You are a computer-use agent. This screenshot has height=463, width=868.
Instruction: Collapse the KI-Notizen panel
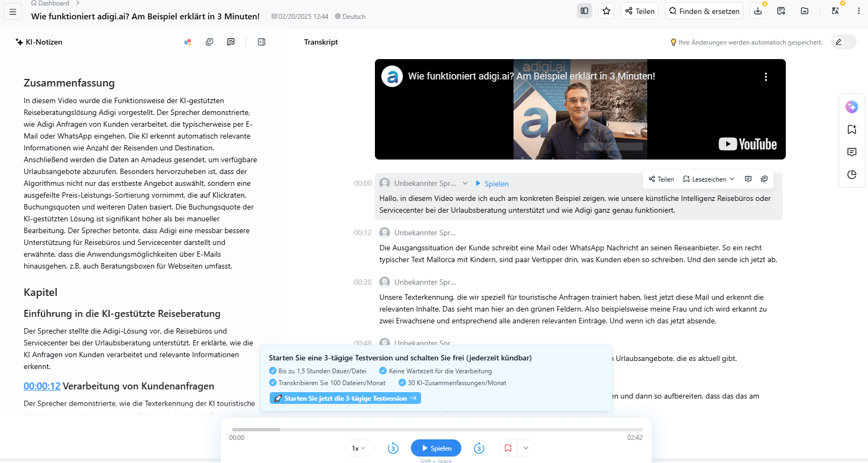pos(262,42)
